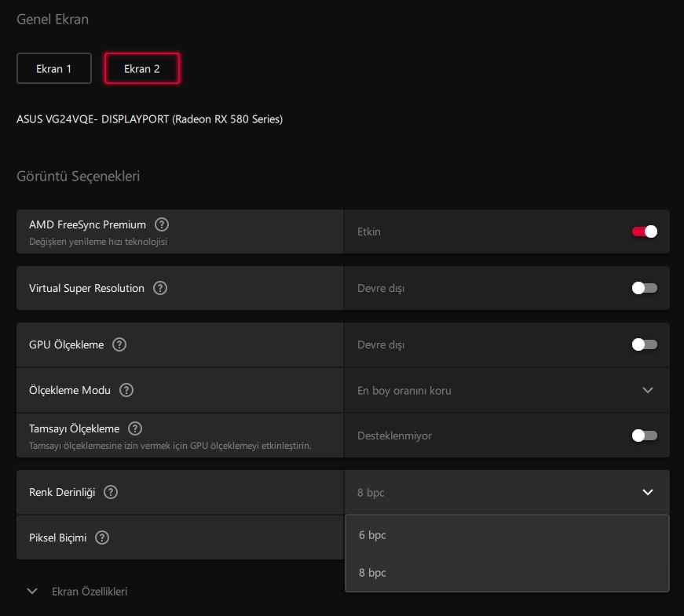Toggle the Tamsayı Ölçekleme switch
The width and height of the screenshot is (684, 616).
[644, 436]
